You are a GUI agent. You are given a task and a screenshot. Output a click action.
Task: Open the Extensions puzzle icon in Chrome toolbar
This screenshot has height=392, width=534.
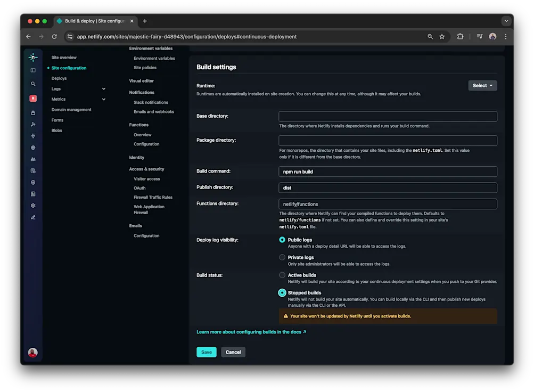459,36
